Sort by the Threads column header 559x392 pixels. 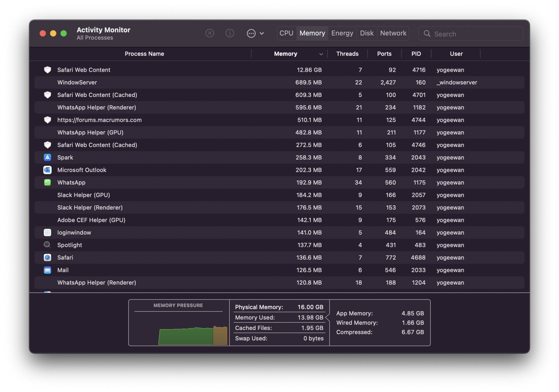347,54
